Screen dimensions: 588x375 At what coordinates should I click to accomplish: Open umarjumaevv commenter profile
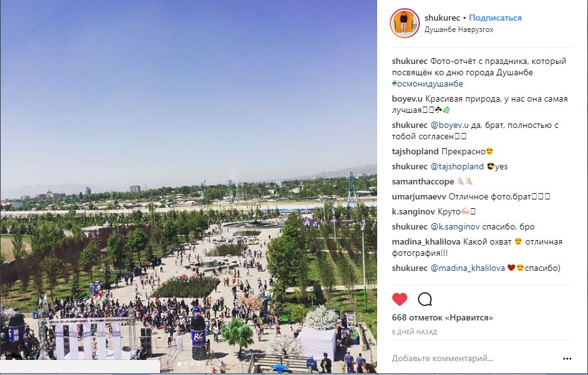(419, 197)
